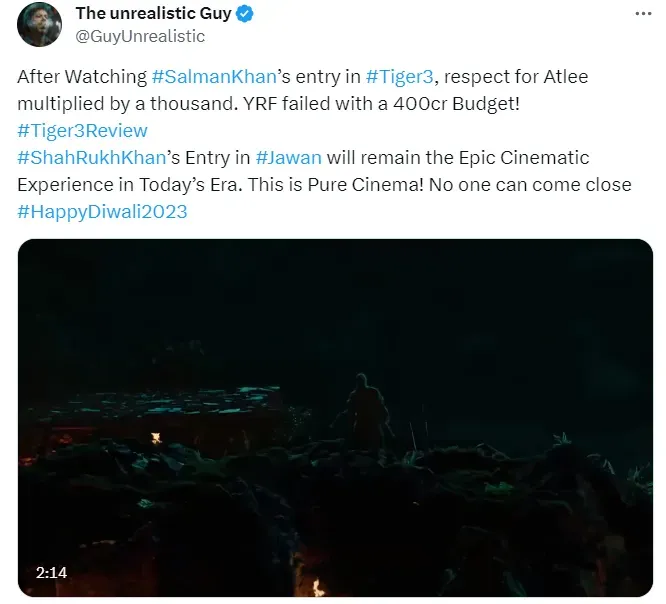Play the embedded video thumbnail

click(335, 418)
